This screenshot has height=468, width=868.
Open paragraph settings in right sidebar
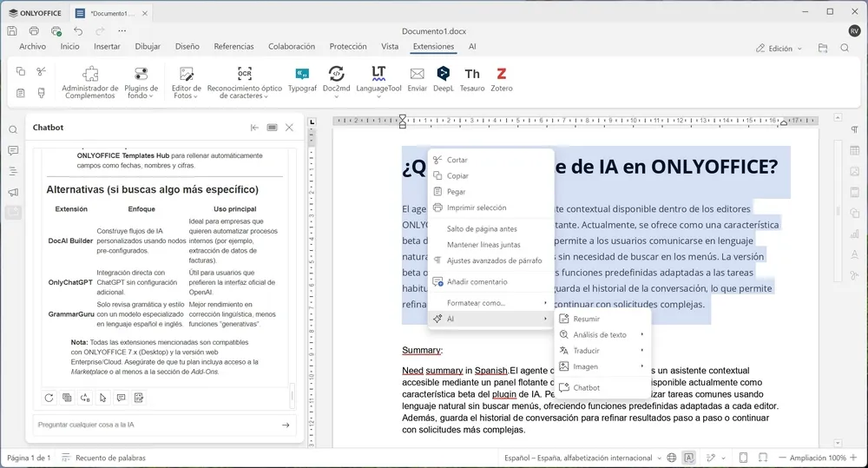pos(855,129)
